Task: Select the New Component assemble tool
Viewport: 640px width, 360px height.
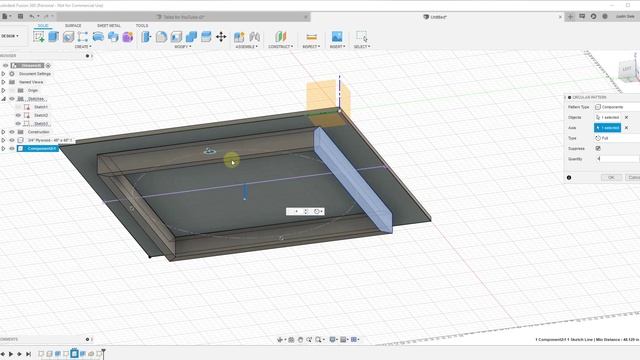Action: pos(239,37)
